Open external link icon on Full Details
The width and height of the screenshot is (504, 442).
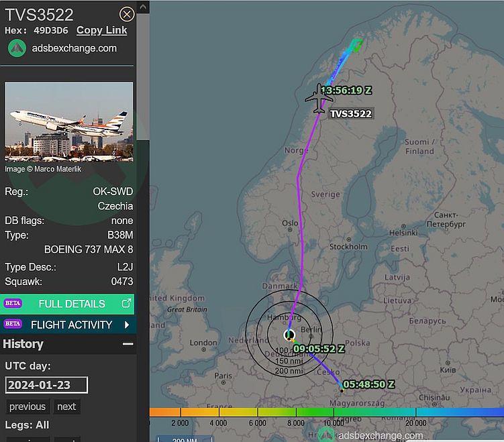[126, 303]
